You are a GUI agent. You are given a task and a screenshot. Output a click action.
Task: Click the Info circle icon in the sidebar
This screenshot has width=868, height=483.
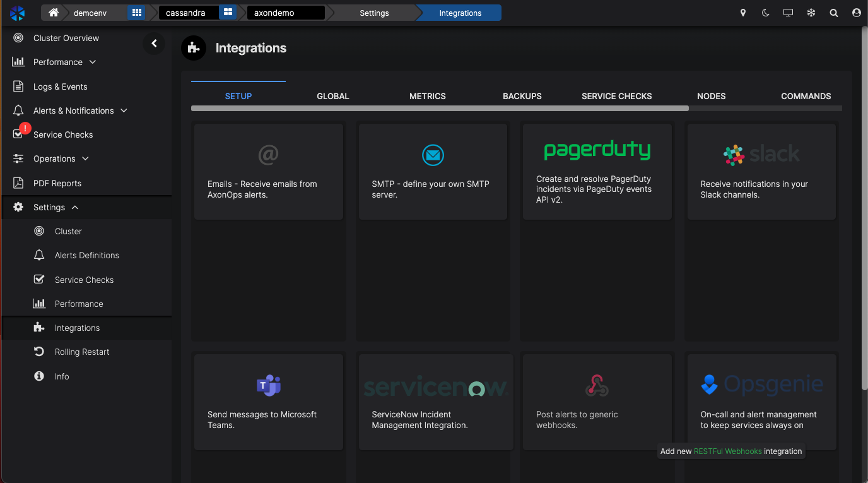(x=39, y=376)
